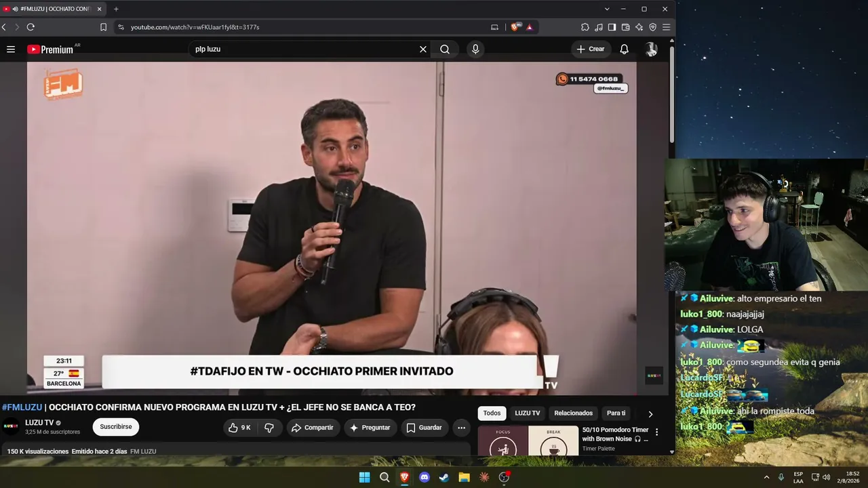Click the LUZU watermark in video corner
This screenshot has width=868, height=488.
(x=654, y=375)
